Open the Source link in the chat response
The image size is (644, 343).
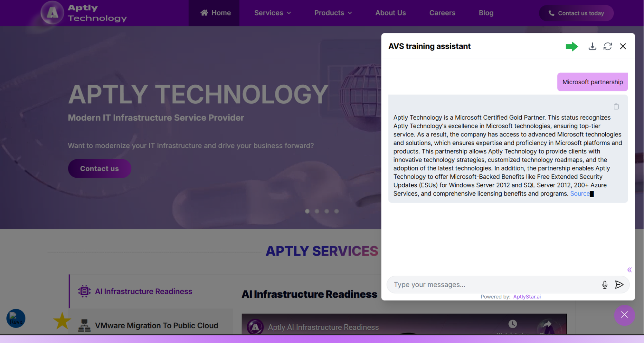click(580, 193)
